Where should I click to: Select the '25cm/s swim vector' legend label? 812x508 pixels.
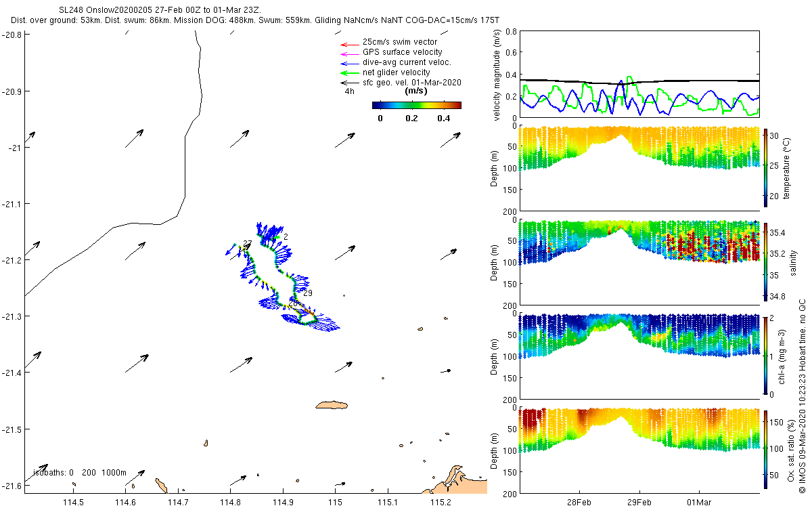tap(400, 42)
